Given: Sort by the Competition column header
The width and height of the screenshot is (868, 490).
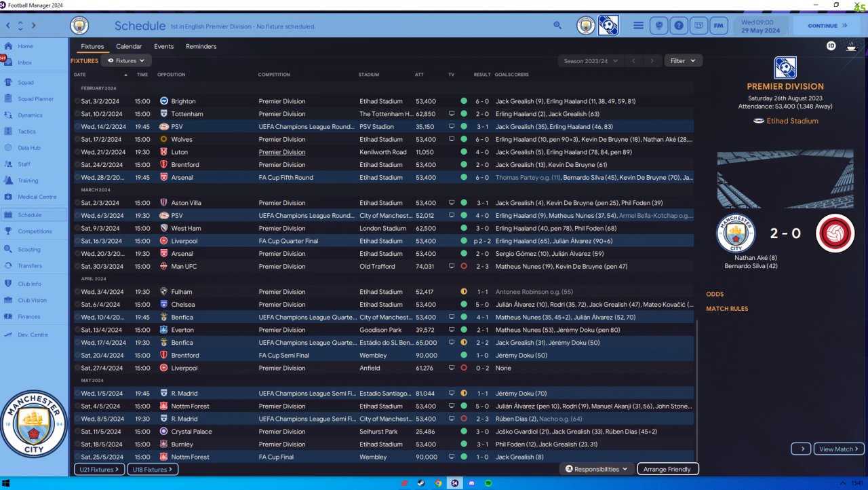Looking at the screenshot, I should [274, 75].
